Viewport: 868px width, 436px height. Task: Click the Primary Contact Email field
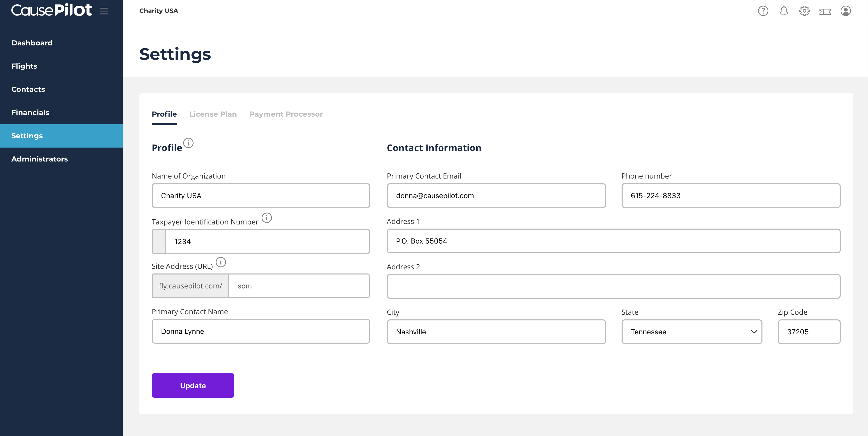coord(496,196)
